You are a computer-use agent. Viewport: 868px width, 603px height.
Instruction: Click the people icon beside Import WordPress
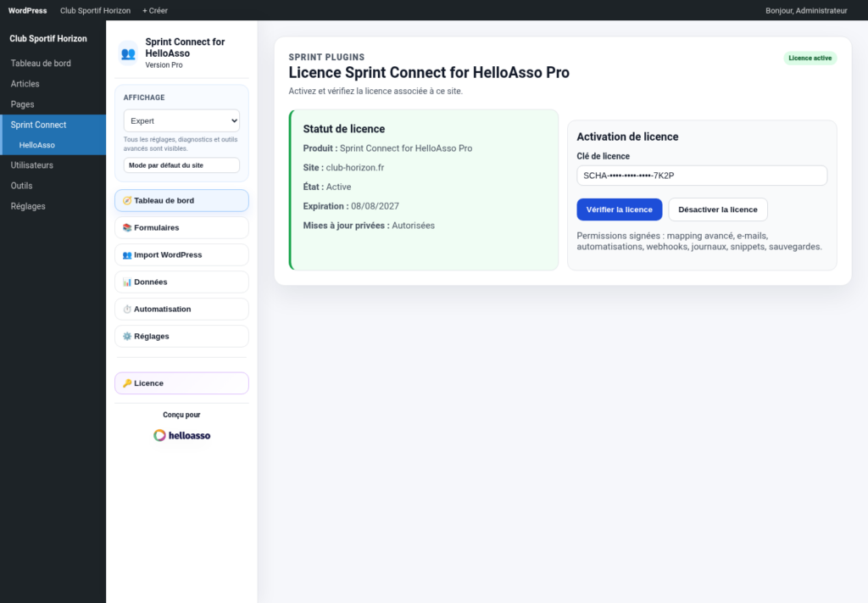click(127, 254)
